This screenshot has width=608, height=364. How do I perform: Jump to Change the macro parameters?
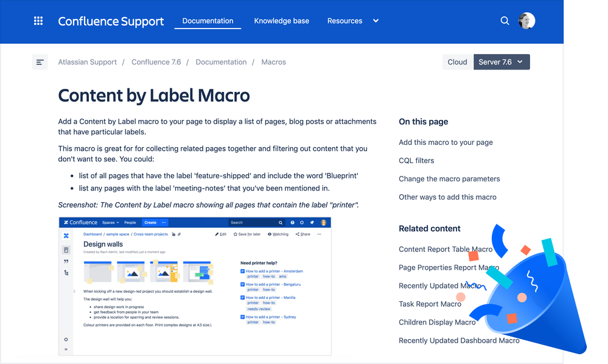point(449,179)
